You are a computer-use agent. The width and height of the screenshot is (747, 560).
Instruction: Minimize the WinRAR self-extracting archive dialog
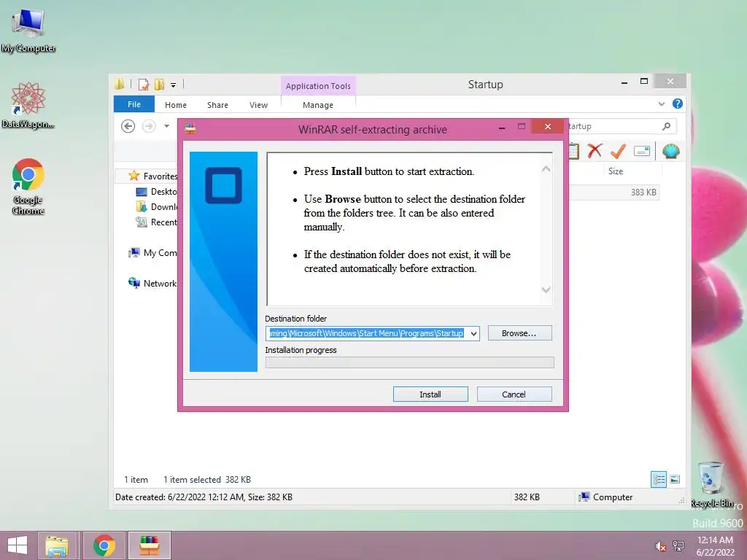click(x=502, y=128)
